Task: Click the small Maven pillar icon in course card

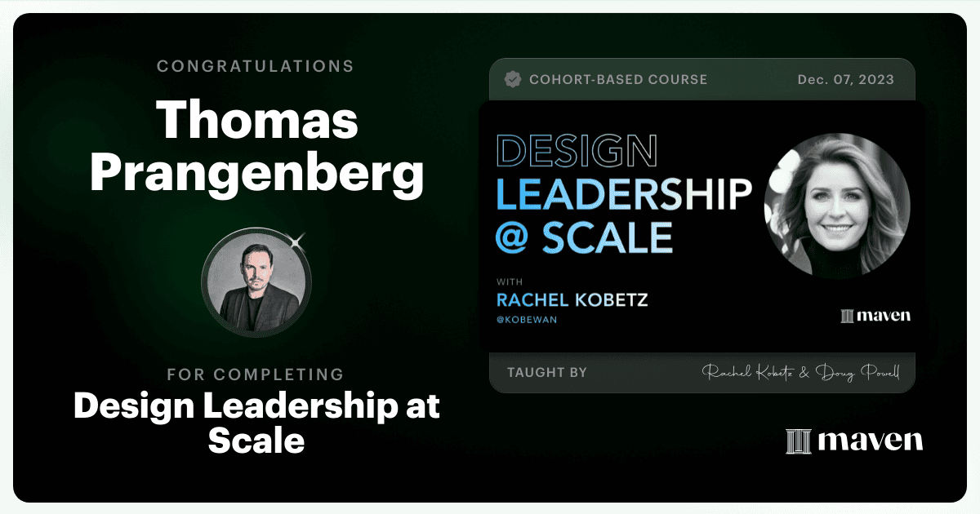Action: coord(847,316)
